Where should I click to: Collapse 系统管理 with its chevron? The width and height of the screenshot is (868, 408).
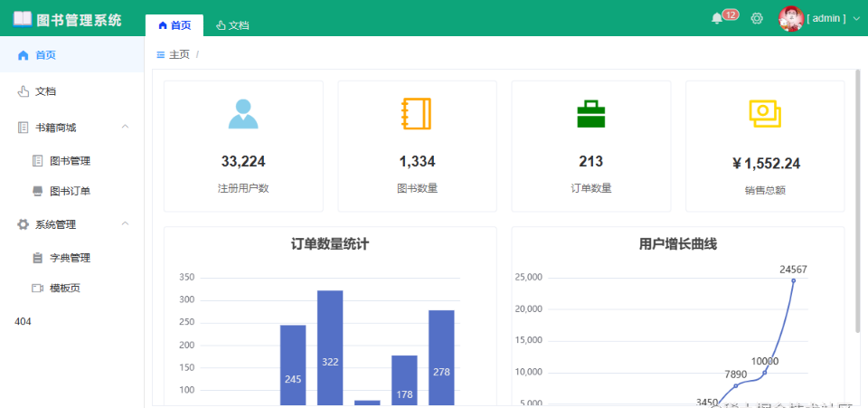(125, 223)
